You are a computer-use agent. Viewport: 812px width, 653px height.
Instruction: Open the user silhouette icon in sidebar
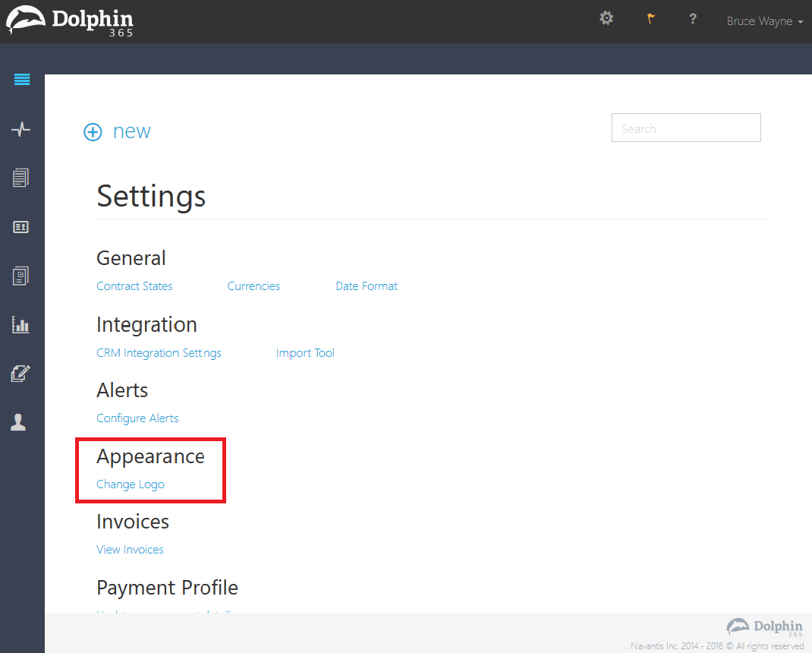point(18,422)
